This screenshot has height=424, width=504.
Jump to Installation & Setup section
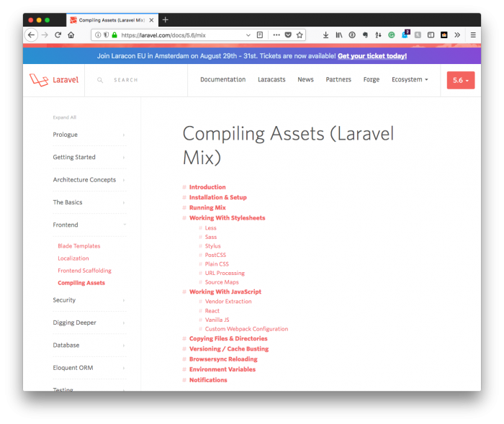[218, 197]
